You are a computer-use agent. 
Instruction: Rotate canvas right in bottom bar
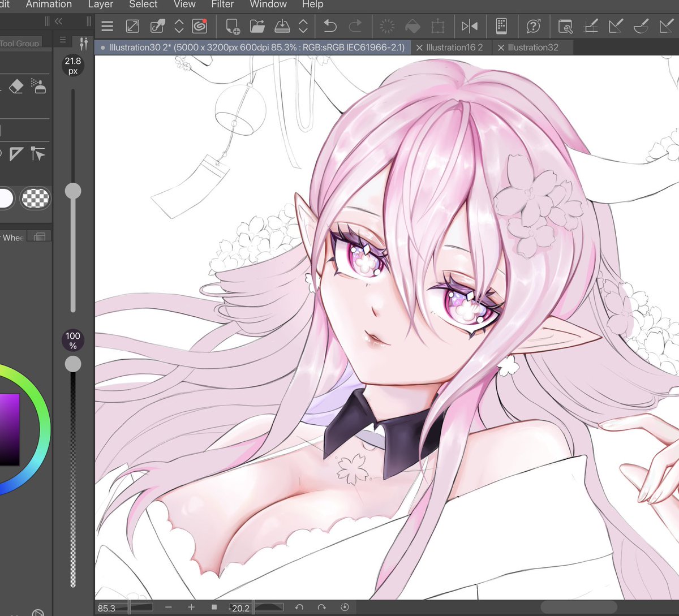pyautogui.click(x=321, y=607)
